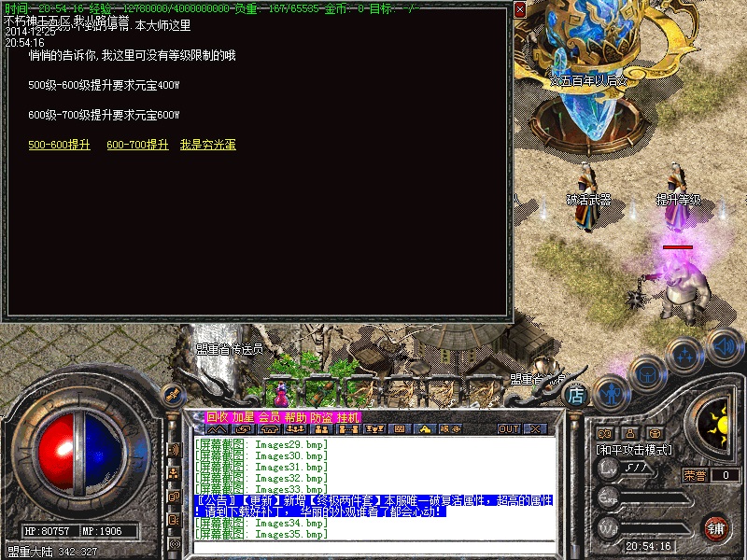Screen dimensions: 747x560
Task: Close the NPC dialog window
Action: [x=520, y=9]
